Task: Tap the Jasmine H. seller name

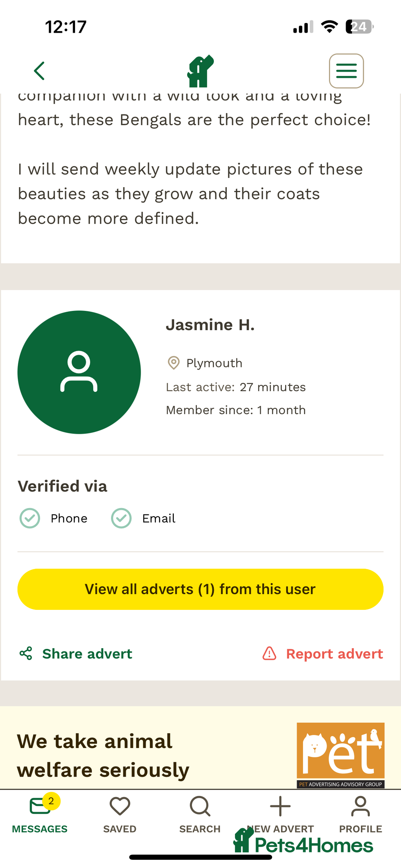Action: (210, 325)
